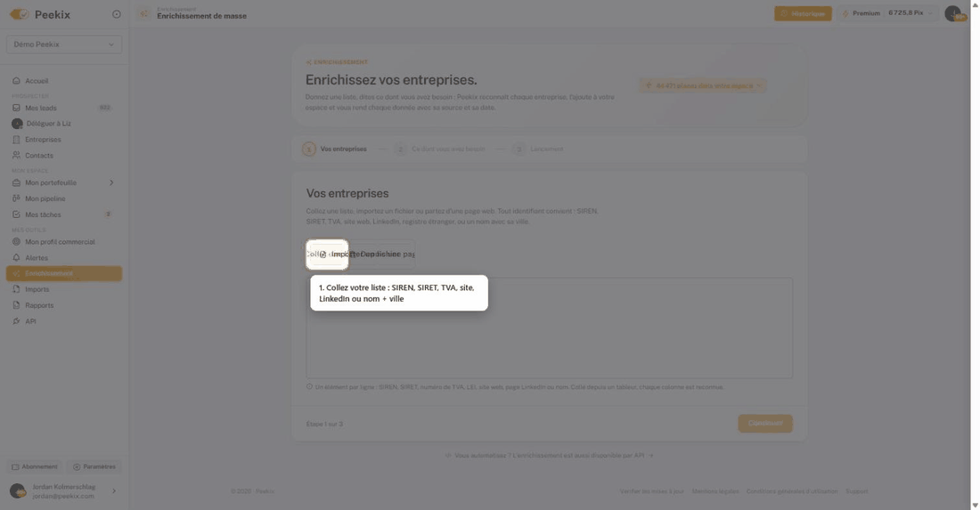Click the scrollbar up arrow
This screenshot has width=980, height=510.
coord(975,4)
